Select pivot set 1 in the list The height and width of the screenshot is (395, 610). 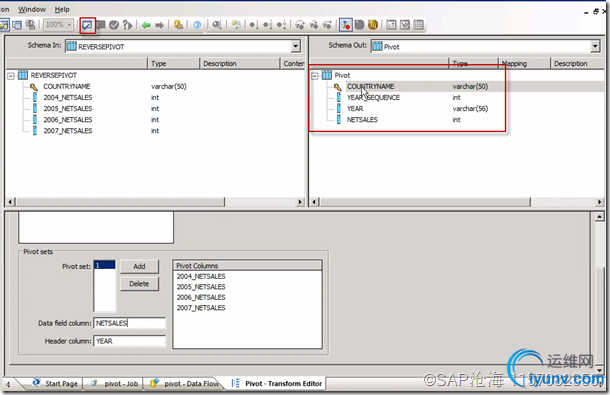click(104, 265)
